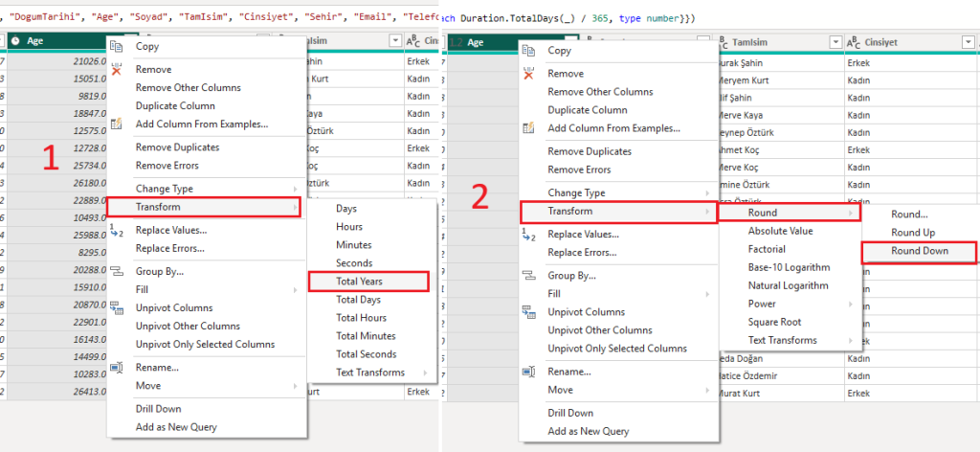Click Drill Down in the right context menu
The image size is (980, 452).
point(570,413)
